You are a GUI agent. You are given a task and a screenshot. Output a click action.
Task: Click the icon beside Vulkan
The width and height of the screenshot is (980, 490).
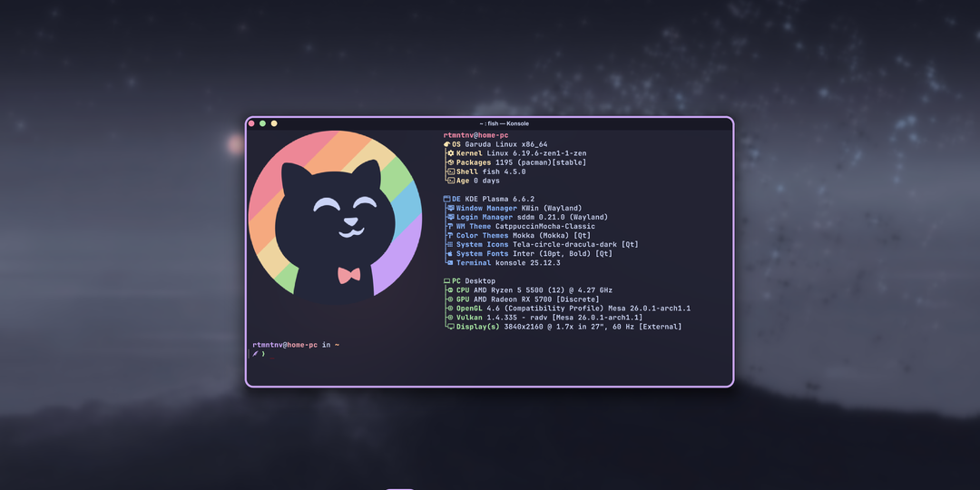point(451,318)
